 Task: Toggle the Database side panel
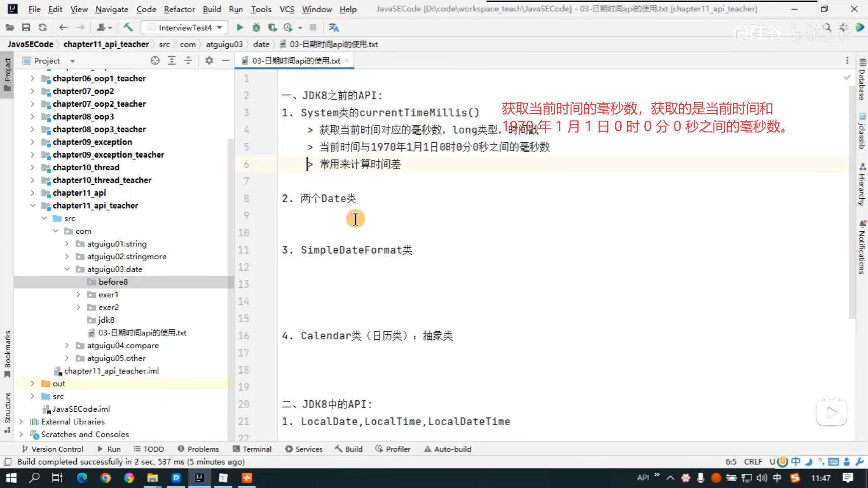click(x=862, y=80)
